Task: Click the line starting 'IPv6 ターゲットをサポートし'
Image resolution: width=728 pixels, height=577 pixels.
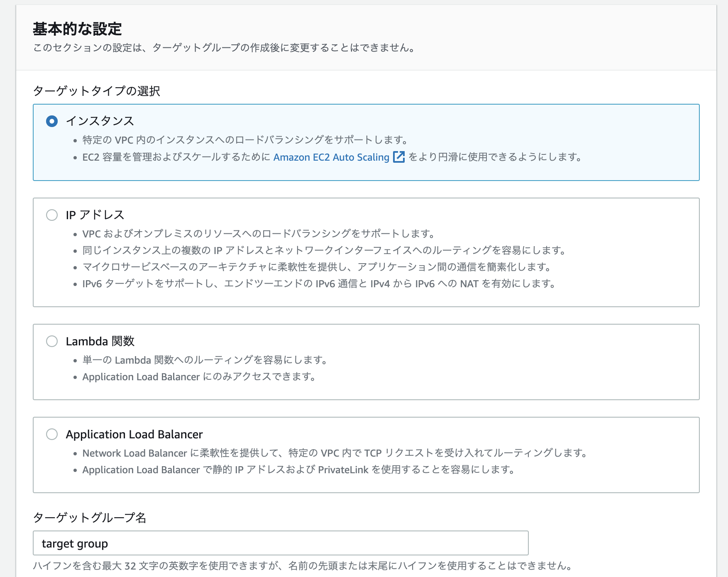Action: click(x=319, y=284)
